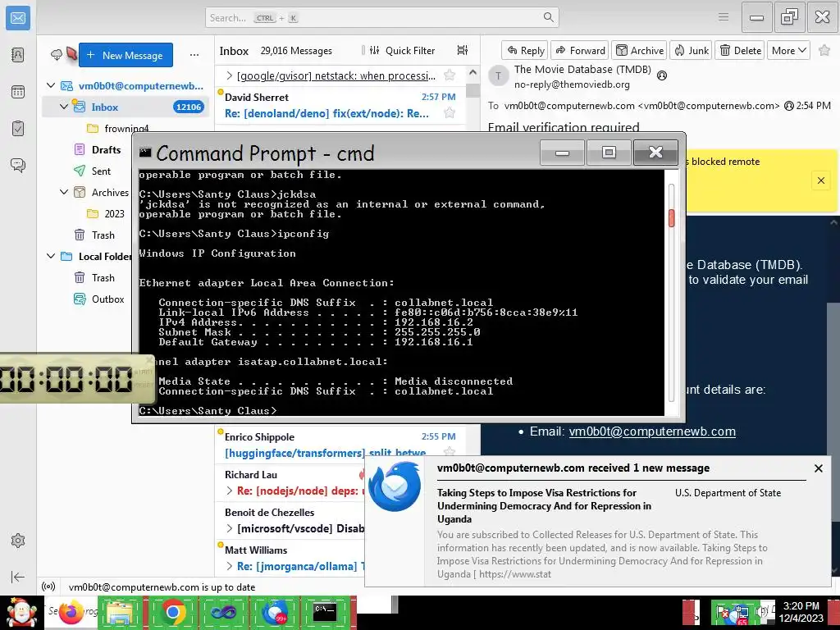Click the Santa start button
This screenshot has width=840, height=630.
[x=21, y=612]
